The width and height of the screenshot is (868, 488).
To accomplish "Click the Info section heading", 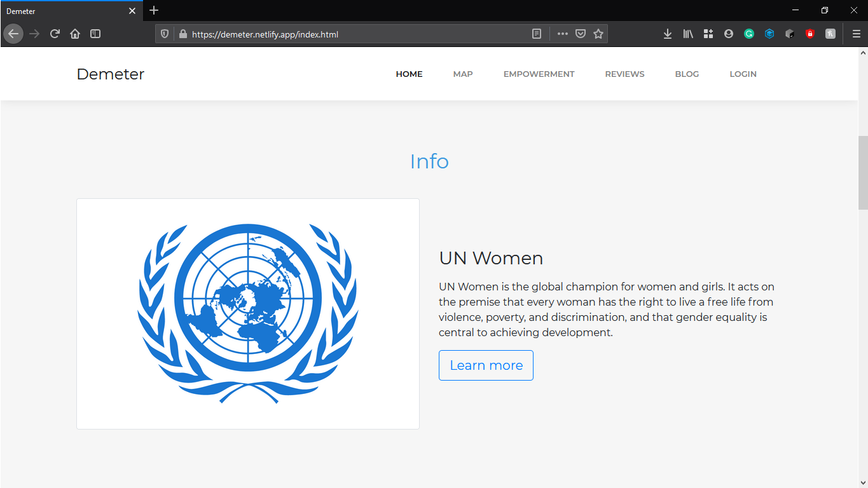I will [x=429, y=161].
